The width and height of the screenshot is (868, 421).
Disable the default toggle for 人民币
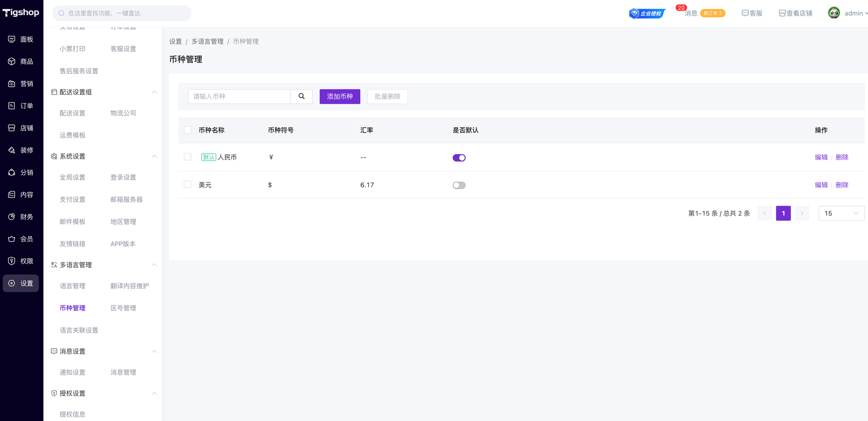coord(459,158)
